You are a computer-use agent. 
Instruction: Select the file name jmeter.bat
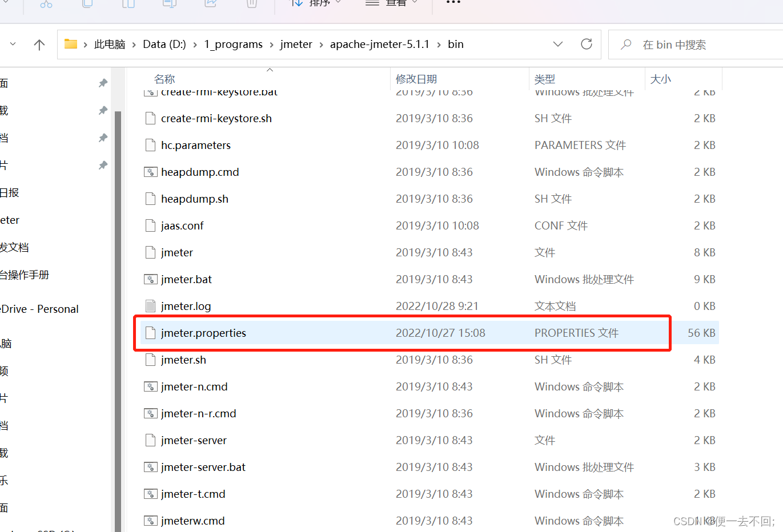coord(186,279)
